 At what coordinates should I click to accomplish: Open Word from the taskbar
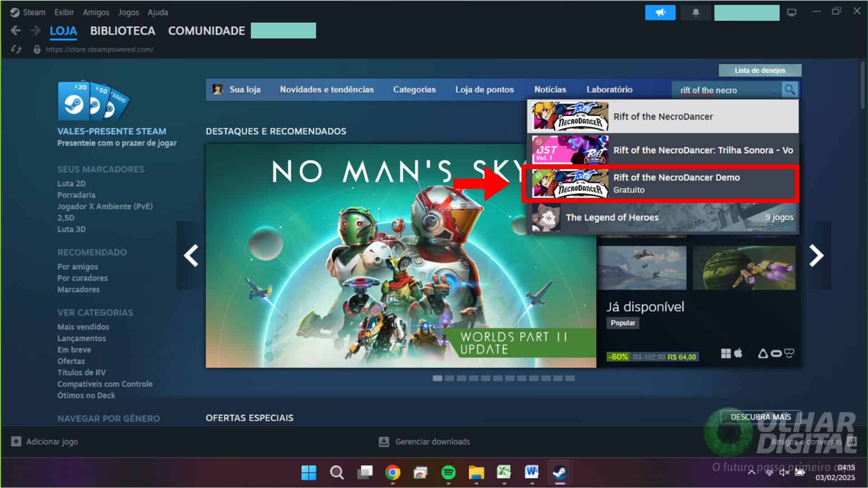(x=532, y=473)
